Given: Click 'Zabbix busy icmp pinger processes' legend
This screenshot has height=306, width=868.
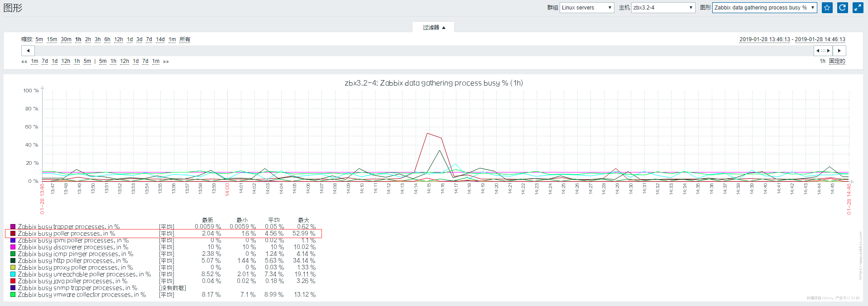Looking at the screenshot, I should click(x=76, y=254).
